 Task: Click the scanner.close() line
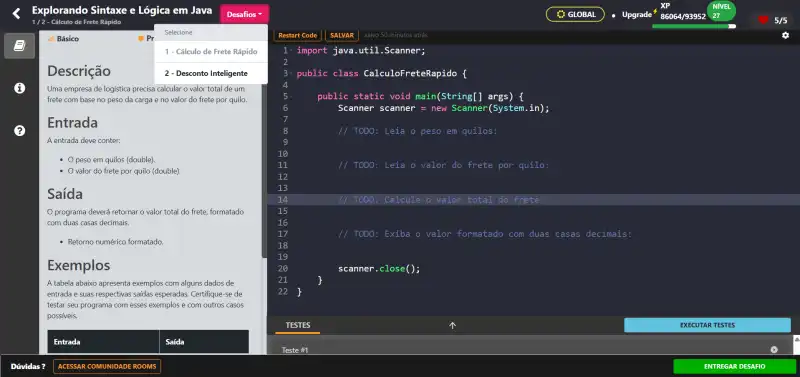pyautogui.click(x=379, y=268)
